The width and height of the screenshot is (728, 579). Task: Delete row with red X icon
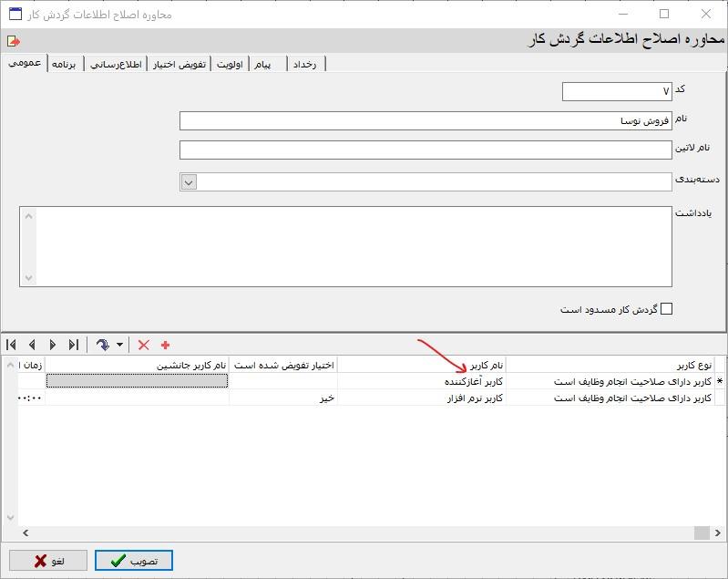(143, 345)
